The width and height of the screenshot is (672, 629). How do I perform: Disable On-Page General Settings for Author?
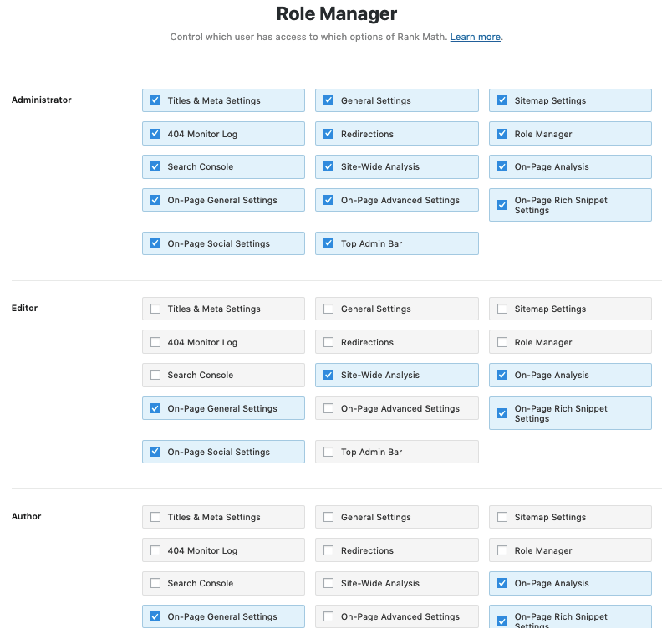pyautogui.click(x=155, y=616)
